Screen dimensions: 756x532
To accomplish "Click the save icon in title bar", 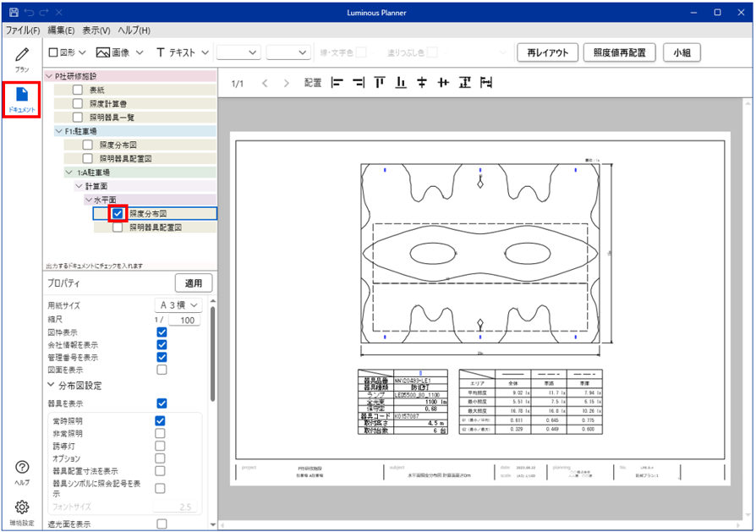I will tap(13, 13).
